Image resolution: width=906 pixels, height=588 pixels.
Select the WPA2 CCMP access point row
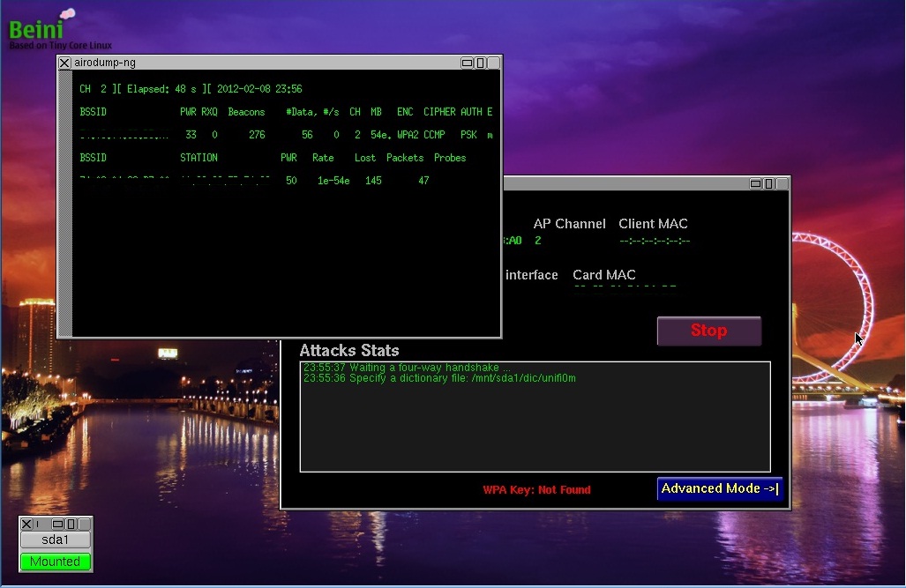[265, 134]
